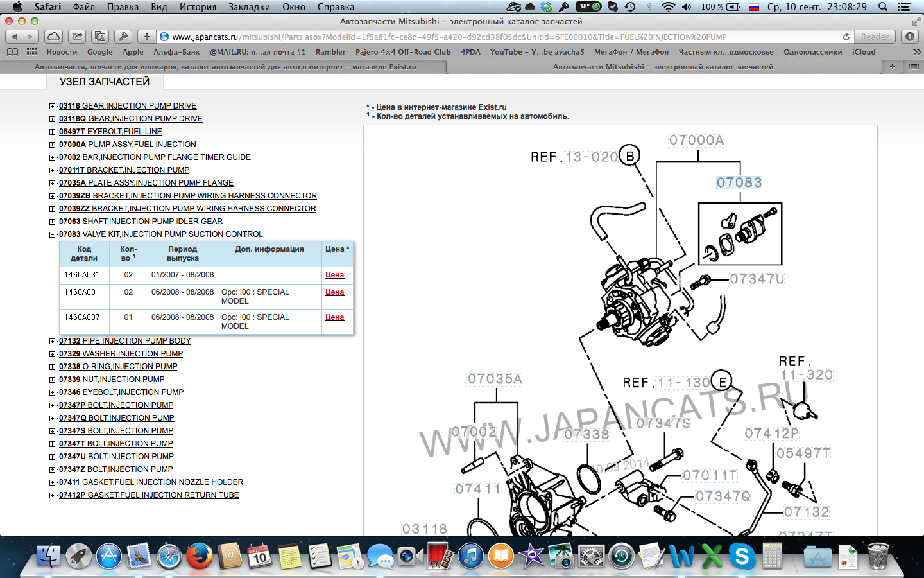Click the key-shaped password toolbar button
924x578 pixels.
pyautogui.click(x=123, y=37)
